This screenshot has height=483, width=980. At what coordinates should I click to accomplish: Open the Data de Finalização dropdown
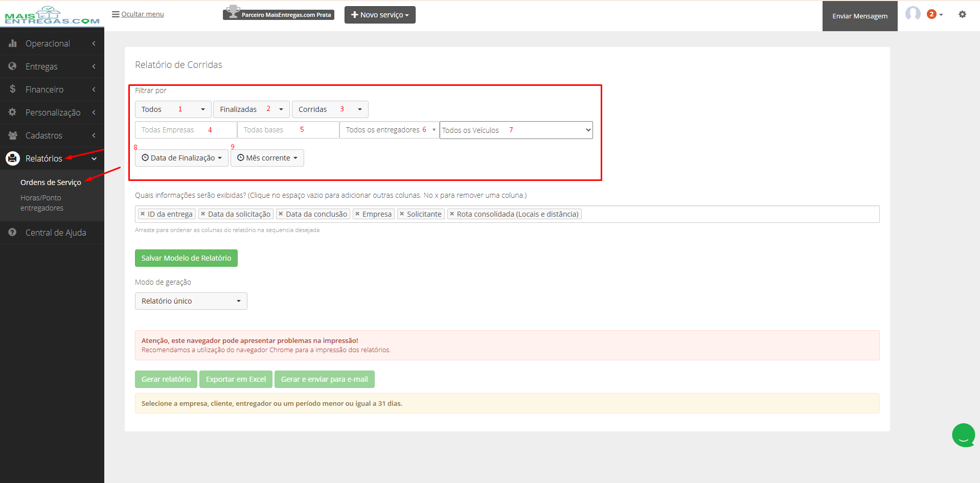click(181, 158)
